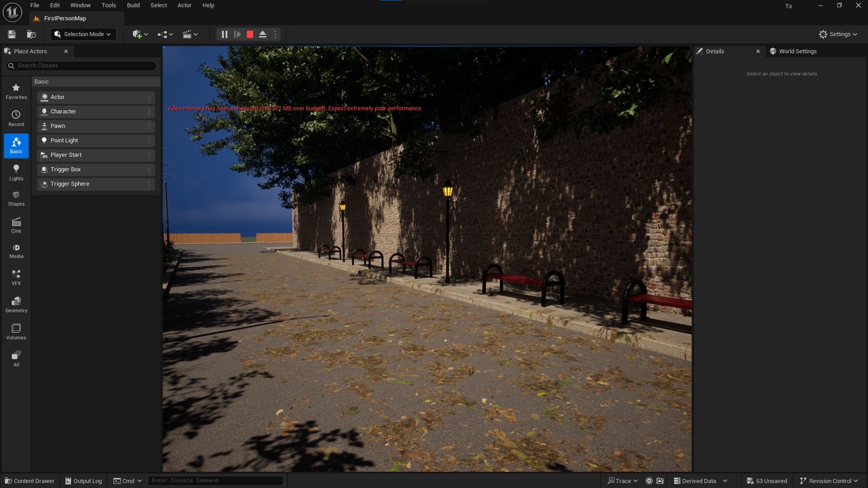Select the Shapes category icon
868x488 pixels.
click(16, 198)
